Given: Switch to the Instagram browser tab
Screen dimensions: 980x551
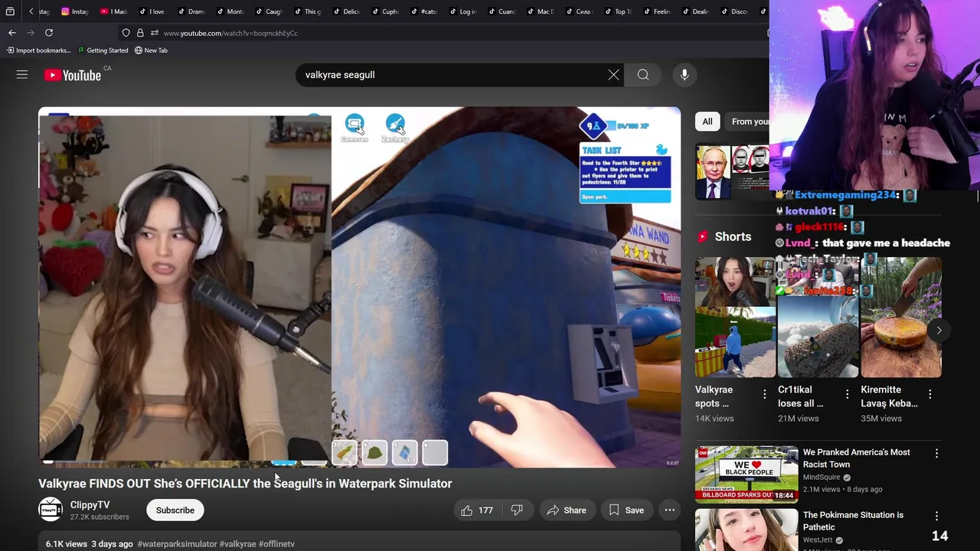Looking at the screenshot, I should [x=74, y=11].
